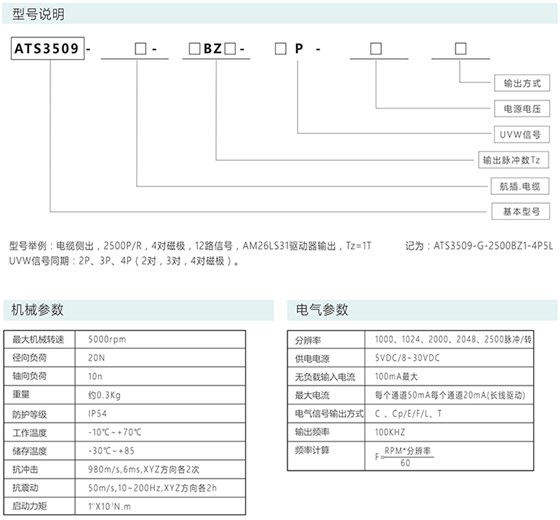Click the letter P in model code
The width and height of the screenshot is (560, 520).
coord(299,48)
